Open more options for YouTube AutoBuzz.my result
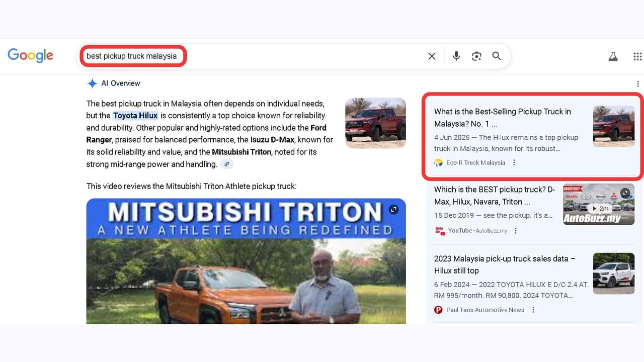 [516, 230]
